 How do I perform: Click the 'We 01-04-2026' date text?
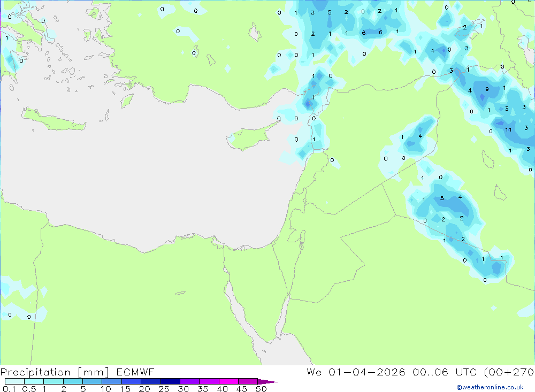point(356,372)
